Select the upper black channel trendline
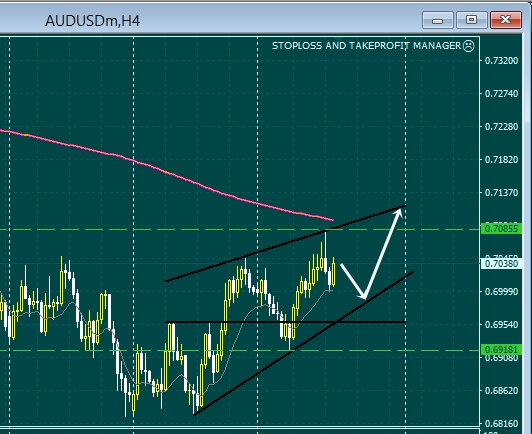 click(285, 244)
